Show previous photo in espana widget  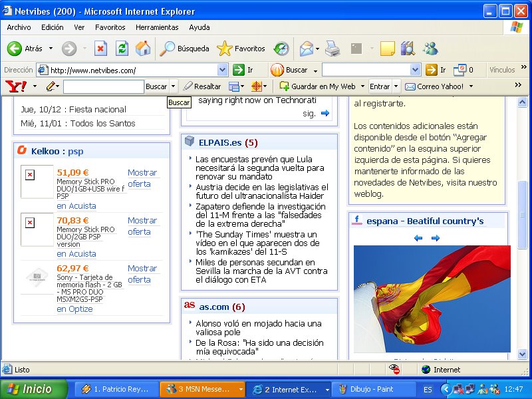418,238
